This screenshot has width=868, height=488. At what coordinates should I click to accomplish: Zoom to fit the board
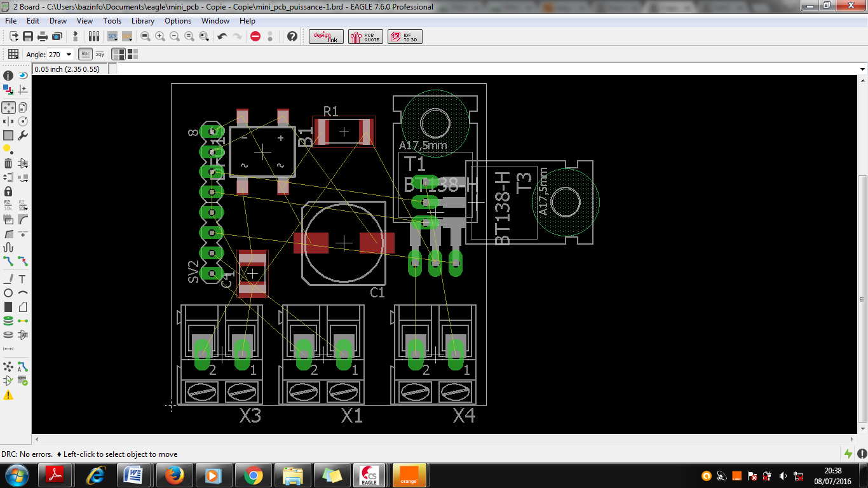pos(146,36)
